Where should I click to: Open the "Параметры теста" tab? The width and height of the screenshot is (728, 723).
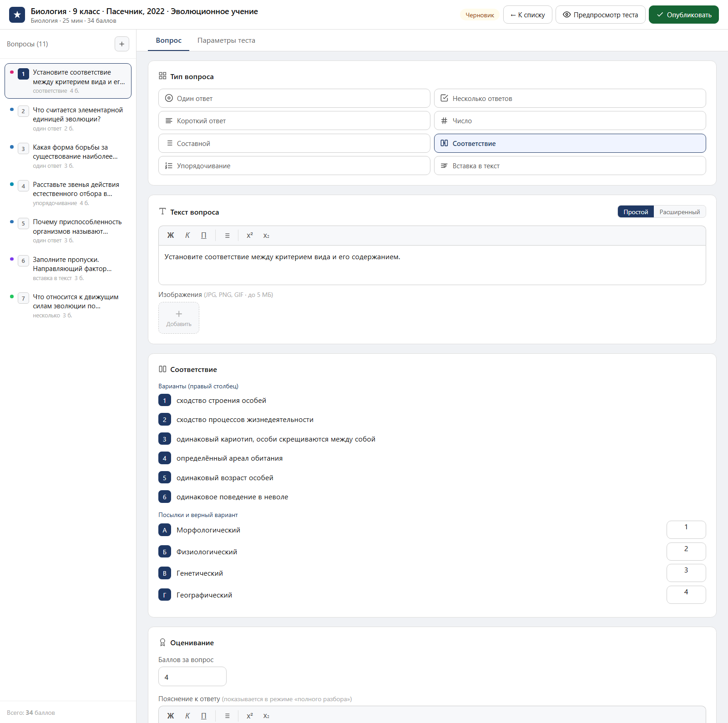click(226, 40)
